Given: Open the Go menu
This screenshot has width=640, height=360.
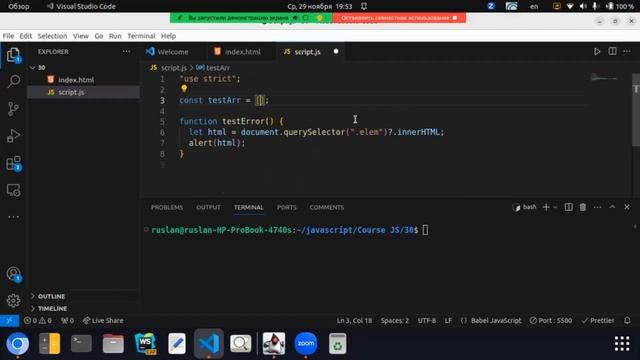Looking at the screenshot, I should tap(99, 36).
